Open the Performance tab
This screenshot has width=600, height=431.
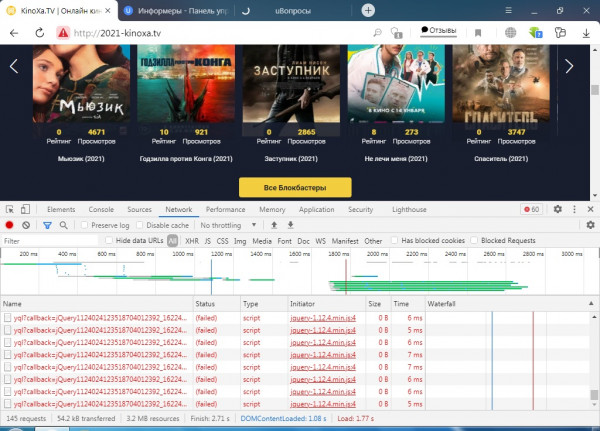tap(225, 209)
